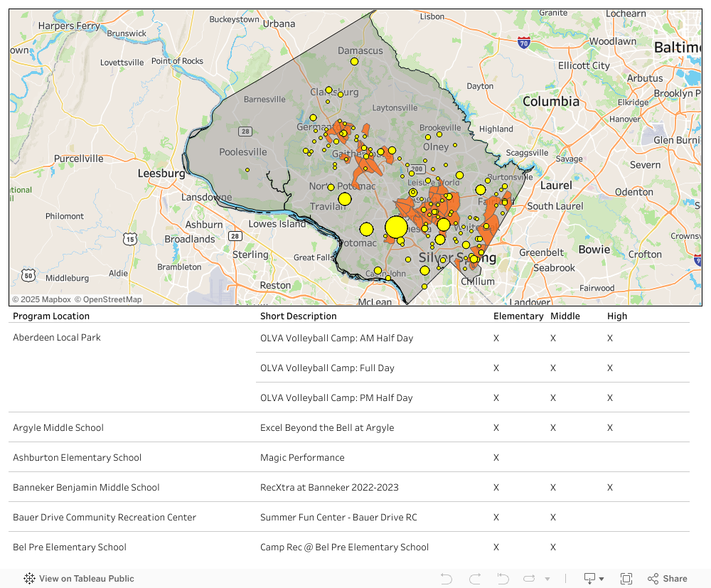Open the View on Tableau Public link
This screenshot has height=588, width=711.
(x=87, y=578)
